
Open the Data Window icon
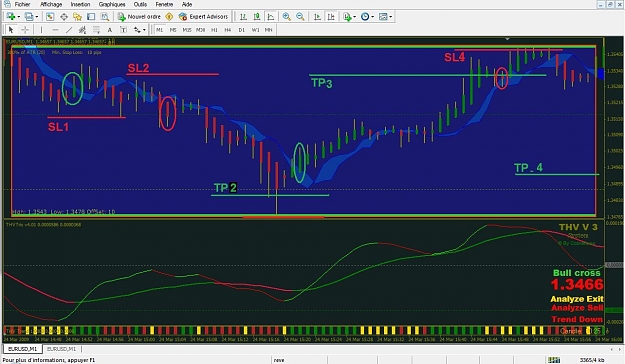(x=64, y=17)
